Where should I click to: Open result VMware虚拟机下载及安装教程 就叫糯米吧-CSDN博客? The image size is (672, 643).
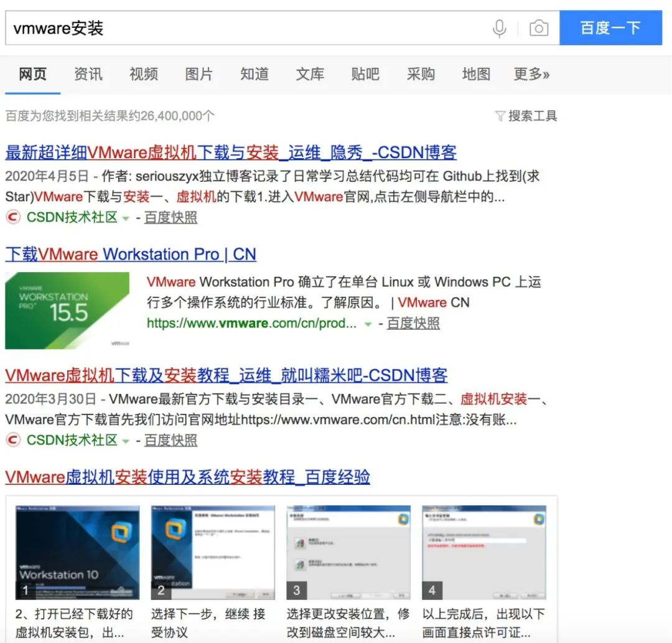coord(226,375)
